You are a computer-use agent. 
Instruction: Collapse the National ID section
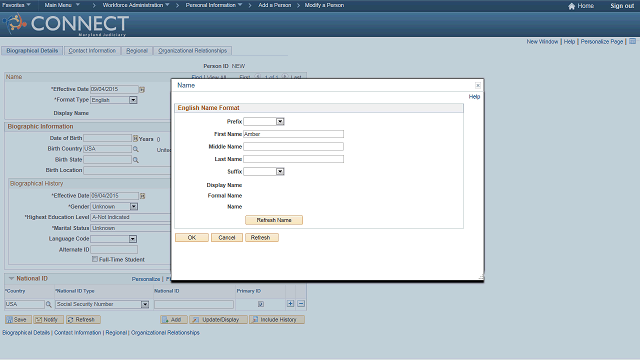click(11, 278)
